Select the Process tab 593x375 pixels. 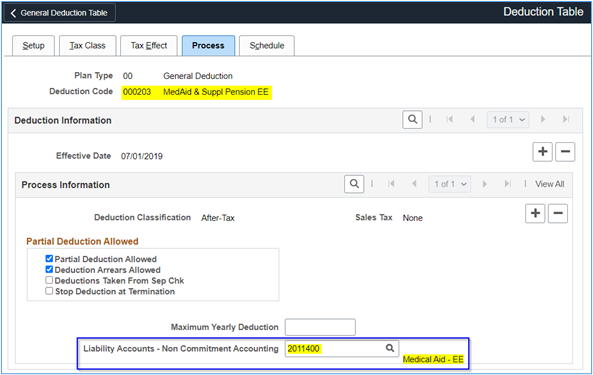[x=208, y=46]
